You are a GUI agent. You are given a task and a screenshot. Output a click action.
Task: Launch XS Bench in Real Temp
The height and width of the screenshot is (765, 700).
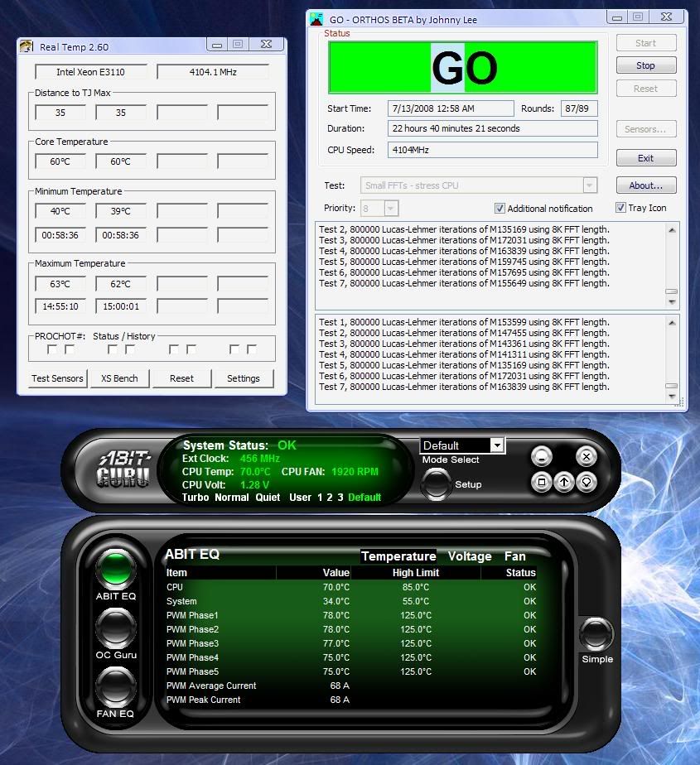tap(119, 378)
